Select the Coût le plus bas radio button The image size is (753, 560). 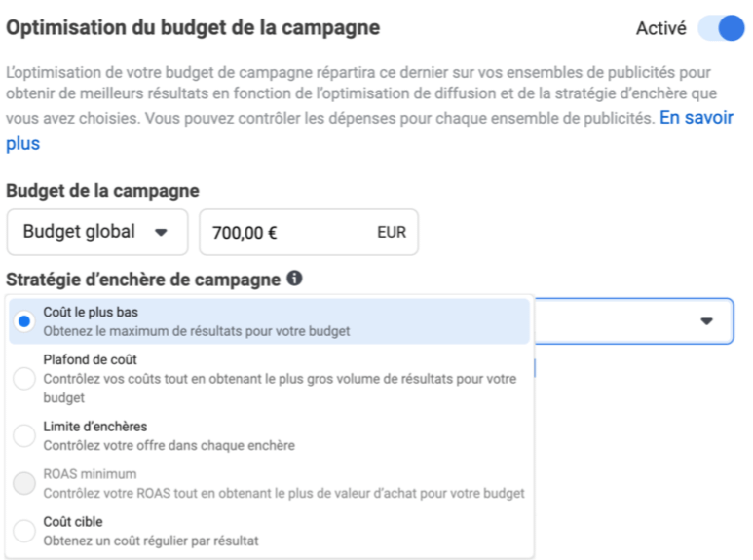point(24,321)
